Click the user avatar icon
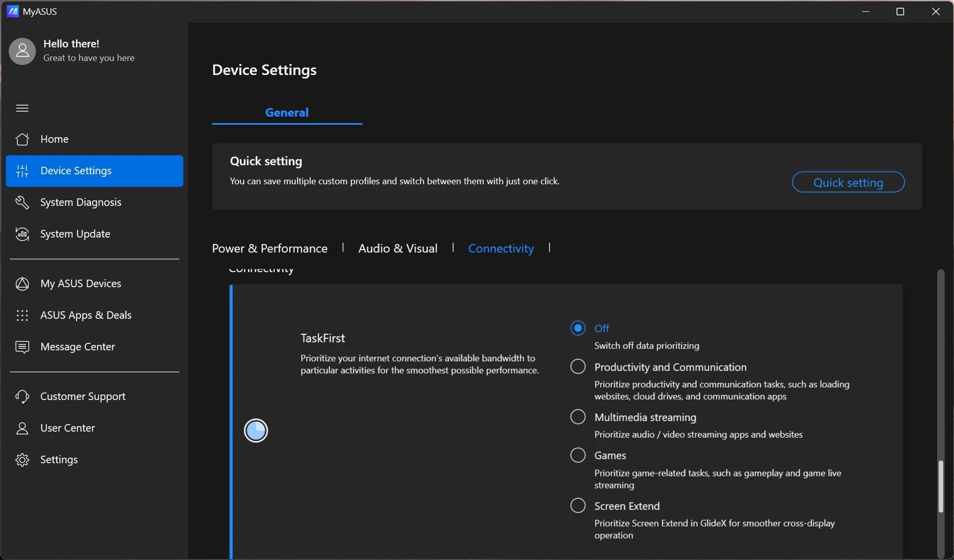954x560 pixels. click(x=22, y=51)
